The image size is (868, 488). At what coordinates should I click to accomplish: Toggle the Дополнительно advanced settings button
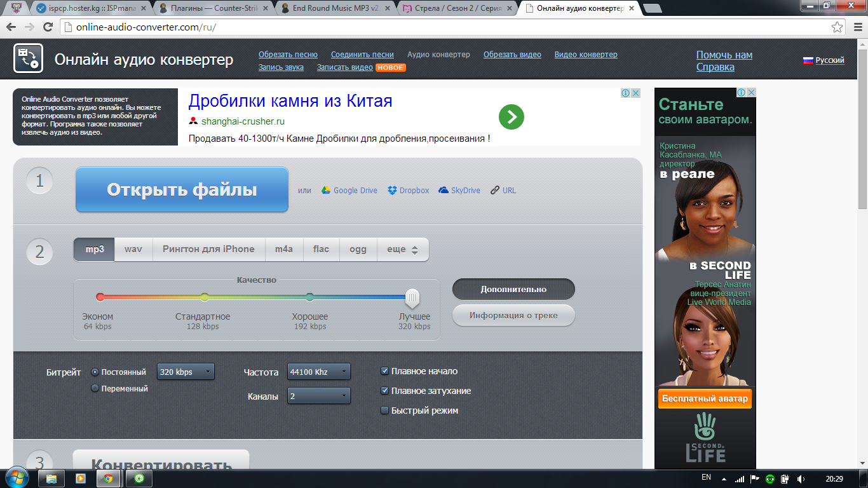coord(513,289)
